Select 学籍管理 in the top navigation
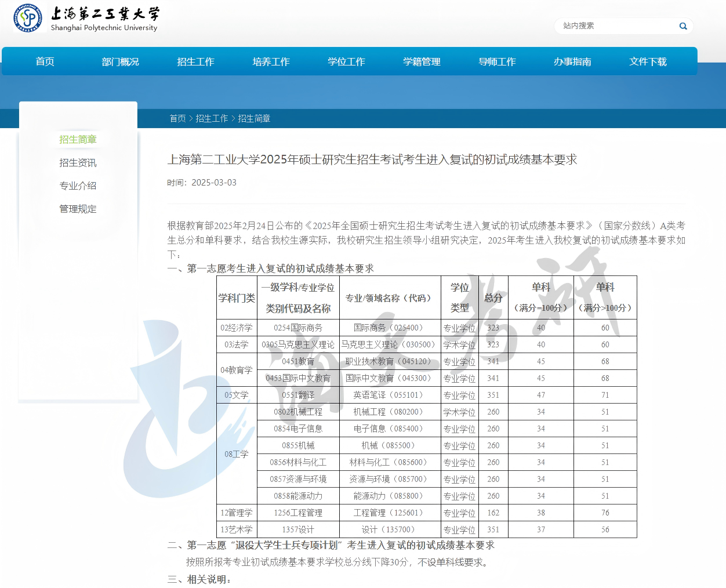The width and height of the screenshot is (726, 588). tap(422, 61)
